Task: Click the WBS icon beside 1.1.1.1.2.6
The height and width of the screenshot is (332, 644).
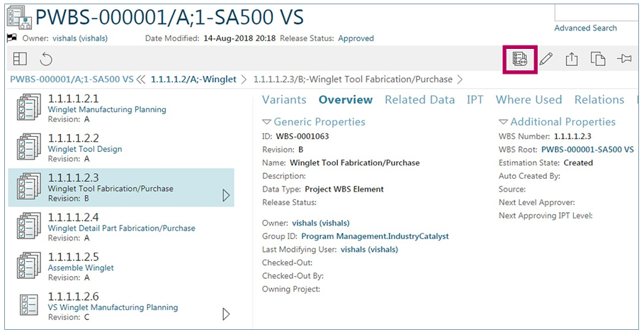Action: click(28, 304)
